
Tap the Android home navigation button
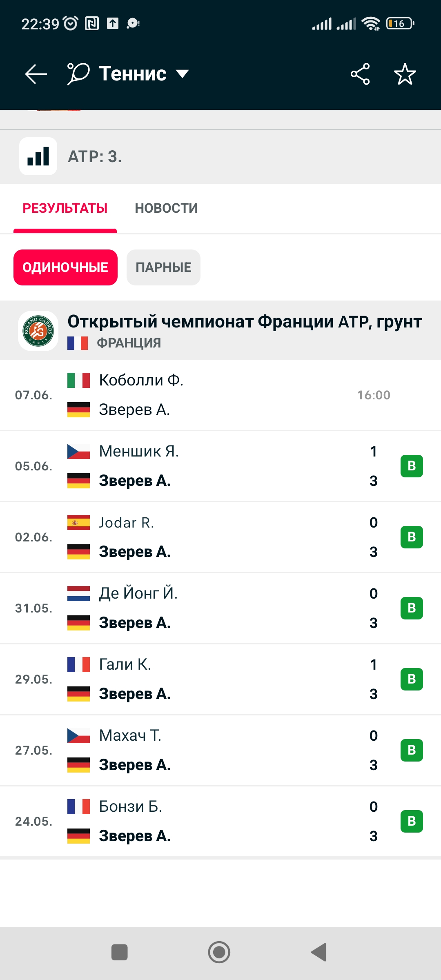click(219, 952)
